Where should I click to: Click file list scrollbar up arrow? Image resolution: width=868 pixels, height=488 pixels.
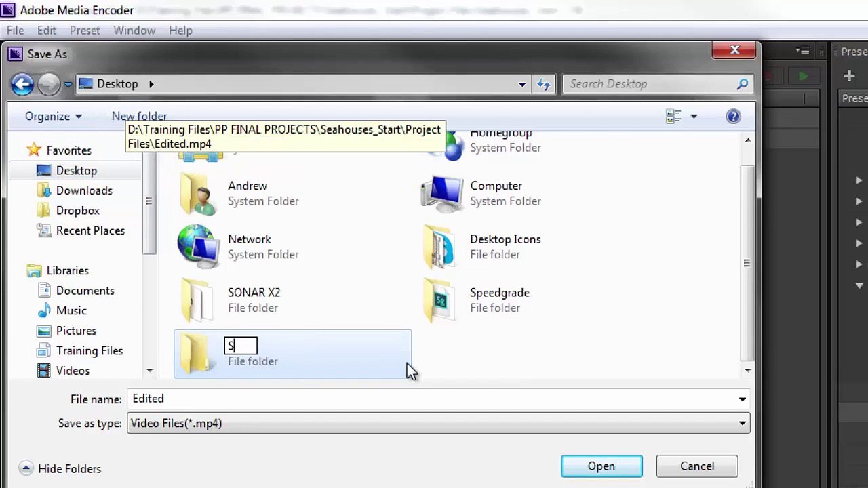[748, 140]
